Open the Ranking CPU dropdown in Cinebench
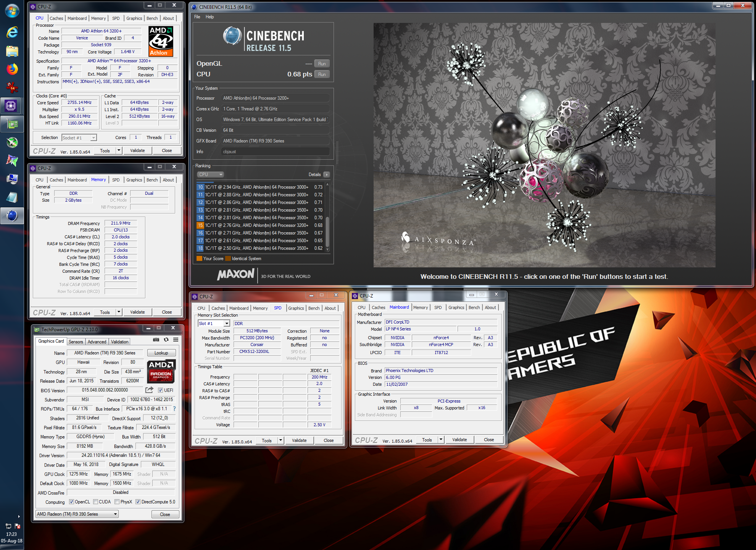The height and width of the screenshot is (550, 756). point(210,175)
